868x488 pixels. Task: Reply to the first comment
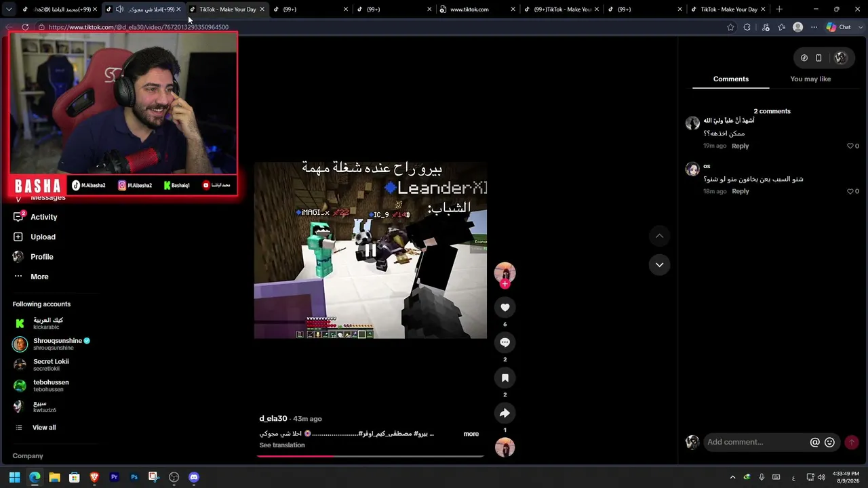click(740, 146)
